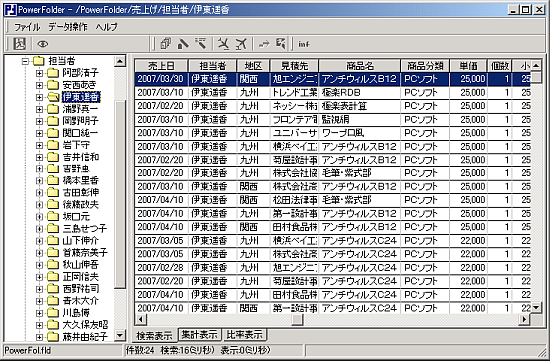Open the ファイル menu
This screenshot has width=550, height=361.
click(x=27, y=27)
